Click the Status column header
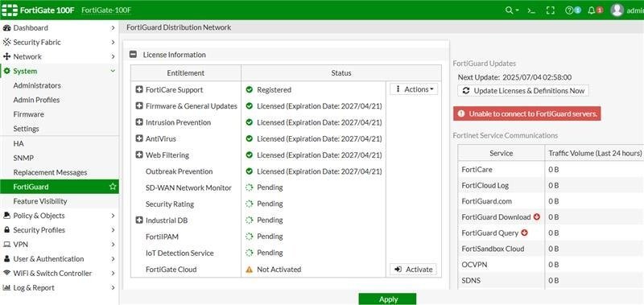The height and width of the screenshot is (305, 644). pos(341,73)
